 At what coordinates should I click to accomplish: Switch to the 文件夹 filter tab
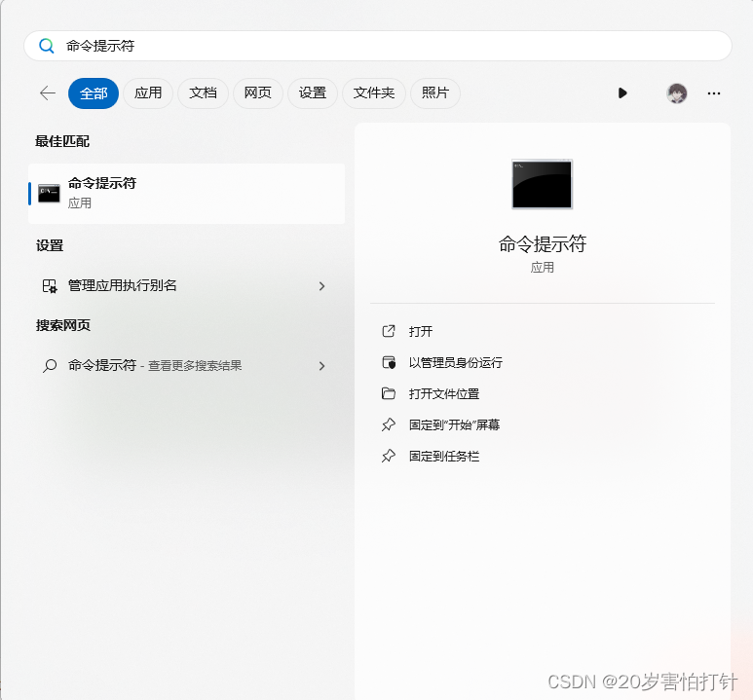pos(374,93)
